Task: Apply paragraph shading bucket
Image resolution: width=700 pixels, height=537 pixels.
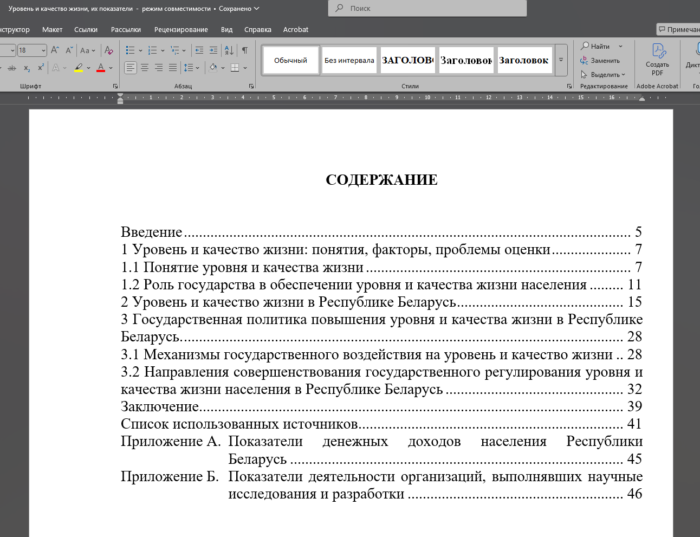Action: coord(213,68)
